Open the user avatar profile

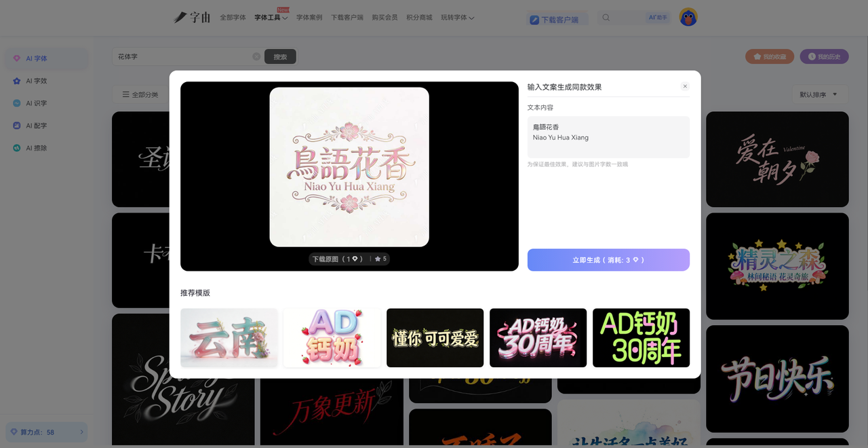coord(688,18)
